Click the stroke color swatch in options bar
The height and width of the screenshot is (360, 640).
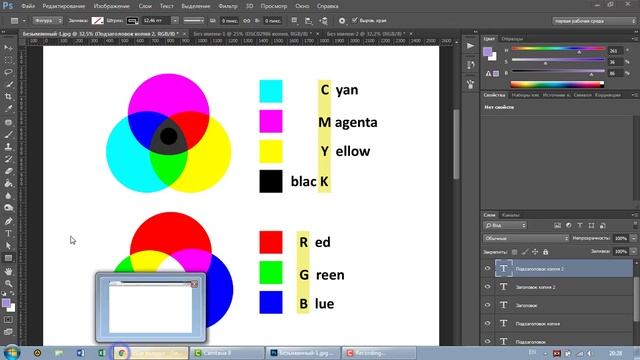tap(132, 20)
